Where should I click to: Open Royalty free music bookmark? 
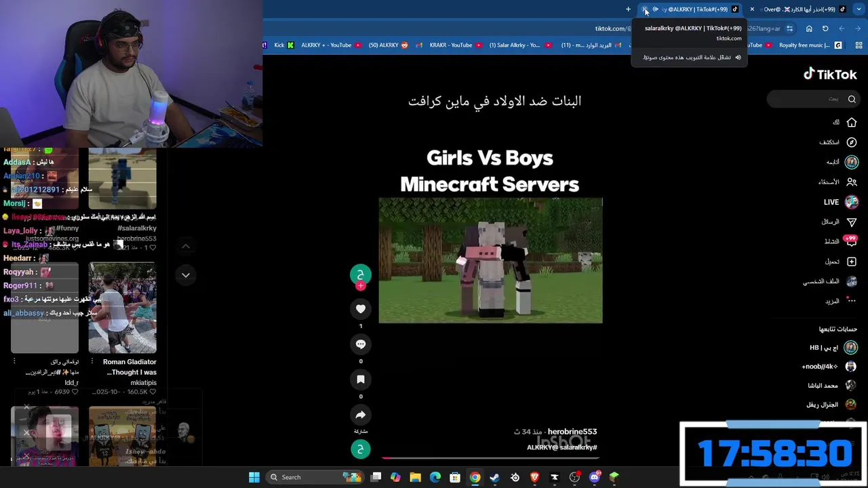810,45
